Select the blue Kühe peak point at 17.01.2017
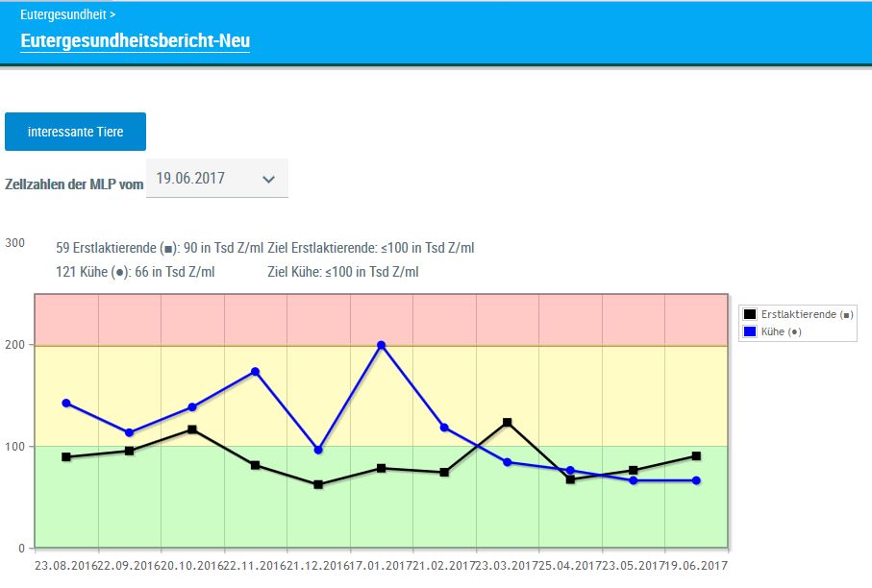 [382, 345]
